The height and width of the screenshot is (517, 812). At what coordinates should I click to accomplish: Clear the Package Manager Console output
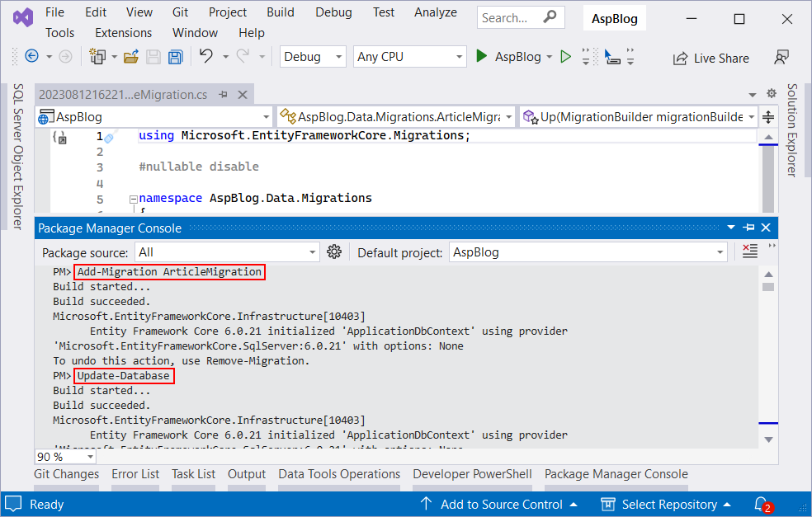[x=749, y=251]
